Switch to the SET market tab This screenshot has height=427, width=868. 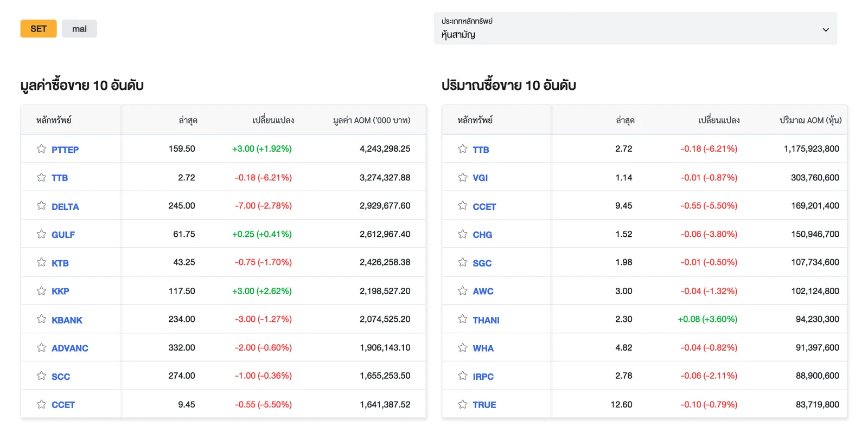click(x=39, y=29)
